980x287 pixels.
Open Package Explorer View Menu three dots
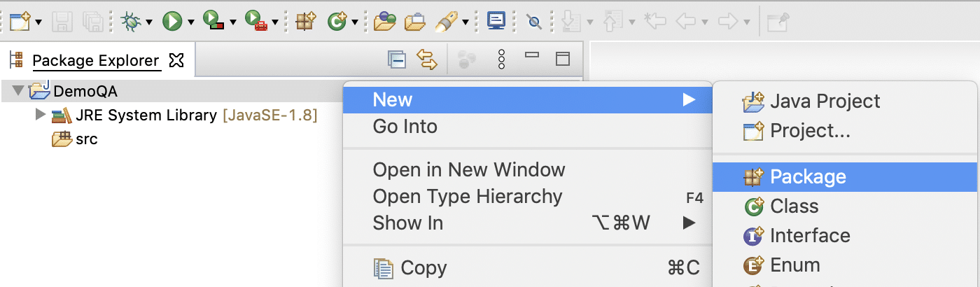(501, 59)
